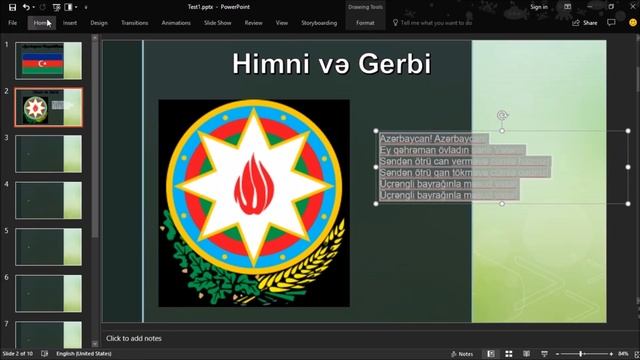Click the 84% zoom level
This screenshot has width=640, height=360.
[623, 354]
